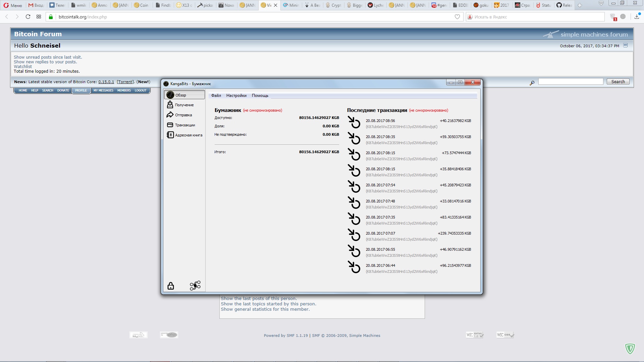Click the network connections icon in wallet

[195, 286]
